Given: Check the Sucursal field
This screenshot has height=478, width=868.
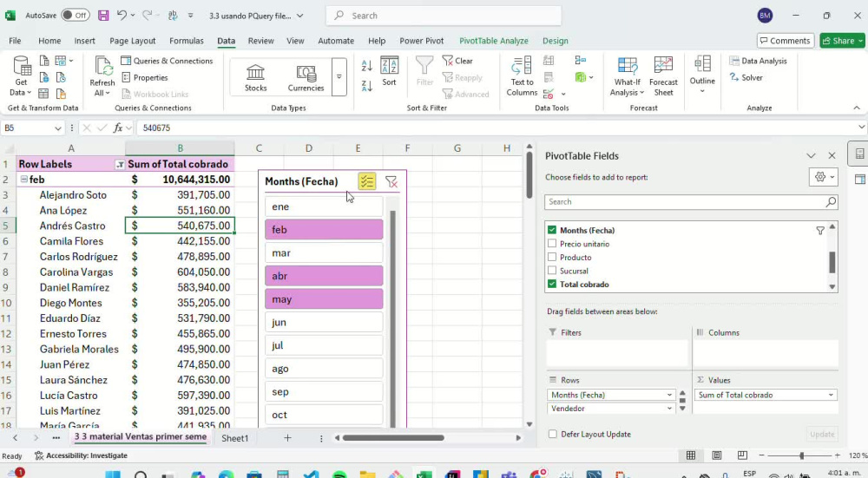Looking at the screenshot, I should click(552, 271).
